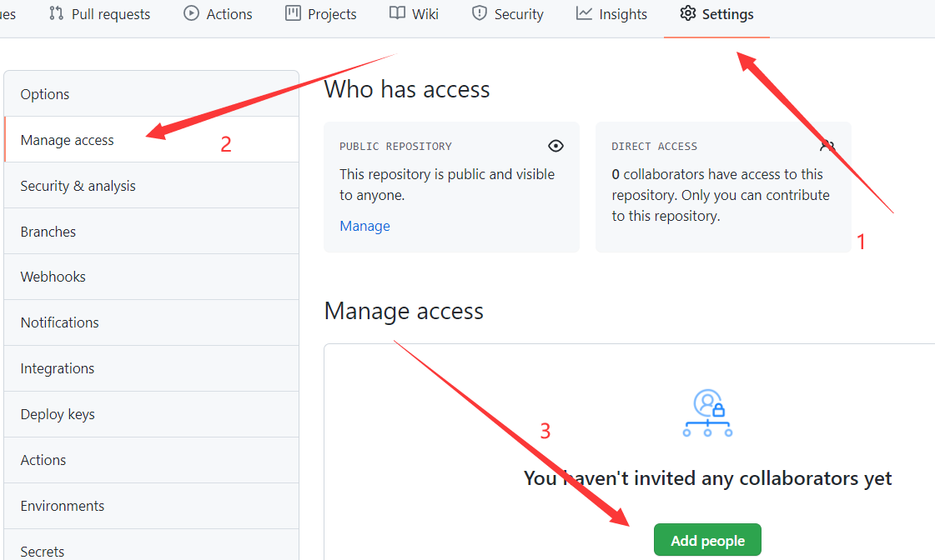Select Environments in the sidebar

coord(152,507)
